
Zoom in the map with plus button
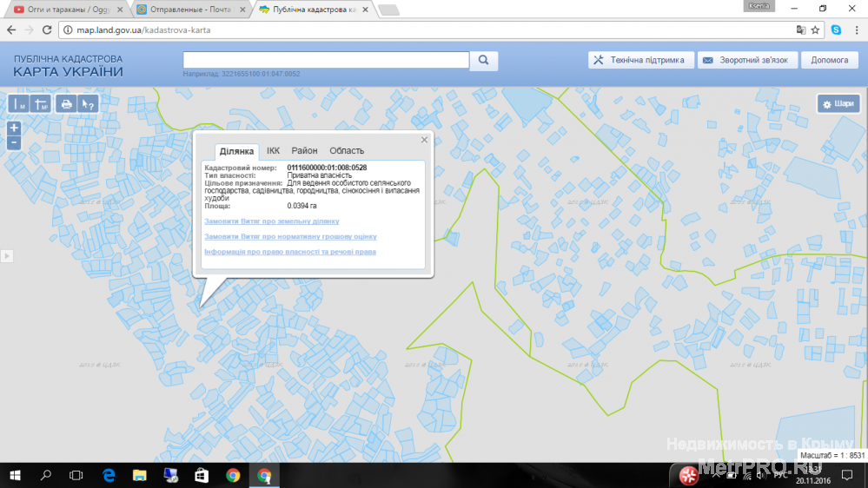14,129
